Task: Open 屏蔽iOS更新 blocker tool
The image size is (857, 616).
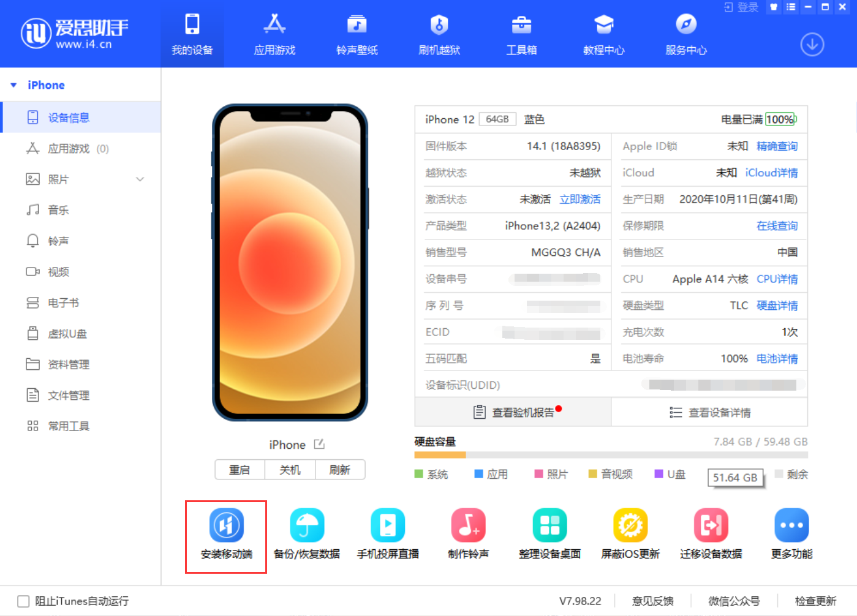Action: [x=630, y=535]
